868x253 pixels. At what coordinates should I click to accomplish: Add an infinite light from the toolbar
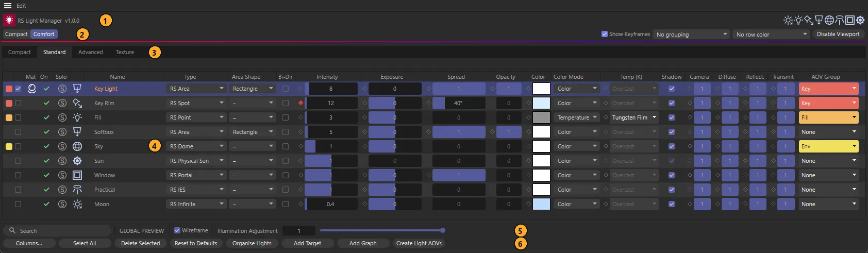(788, 20)
